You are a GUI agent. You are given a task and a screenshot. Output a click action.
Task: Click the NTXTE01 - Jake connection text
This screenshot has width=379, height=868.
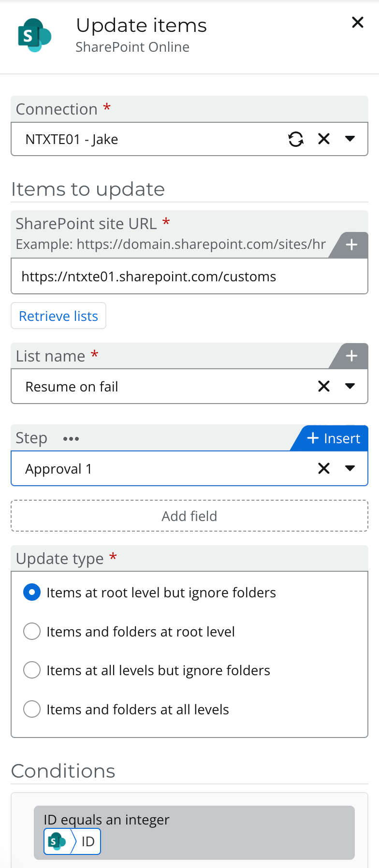(72, 139)
